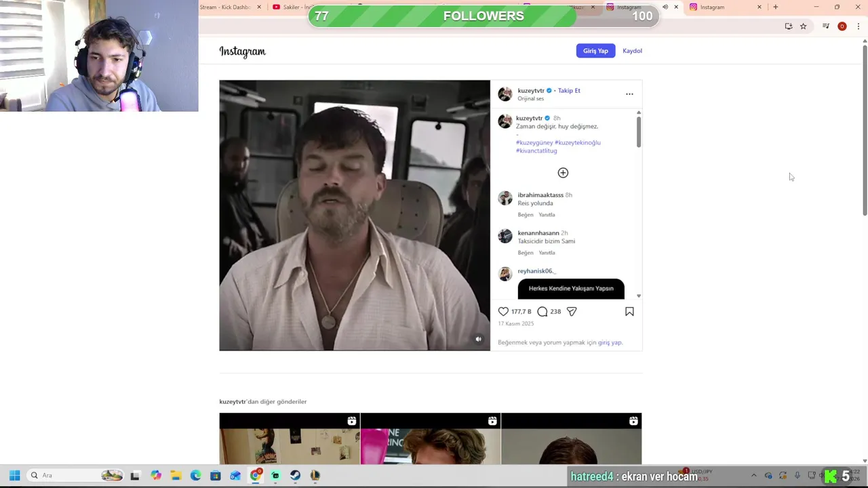Click comment section scrollbar thumb
This screenshot has height=488, width=868.
click(638, 131)
